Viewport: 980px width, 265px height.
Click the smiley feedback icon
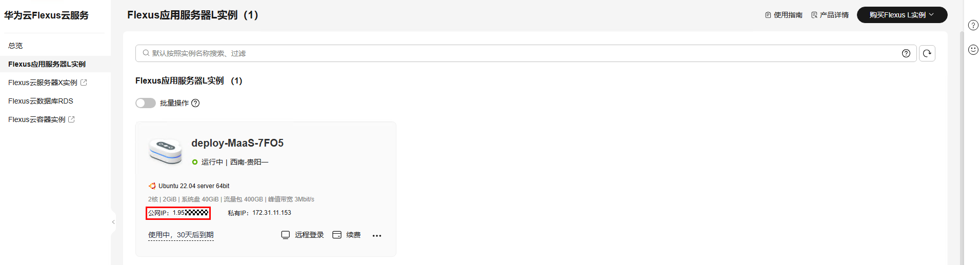point(973,50)
